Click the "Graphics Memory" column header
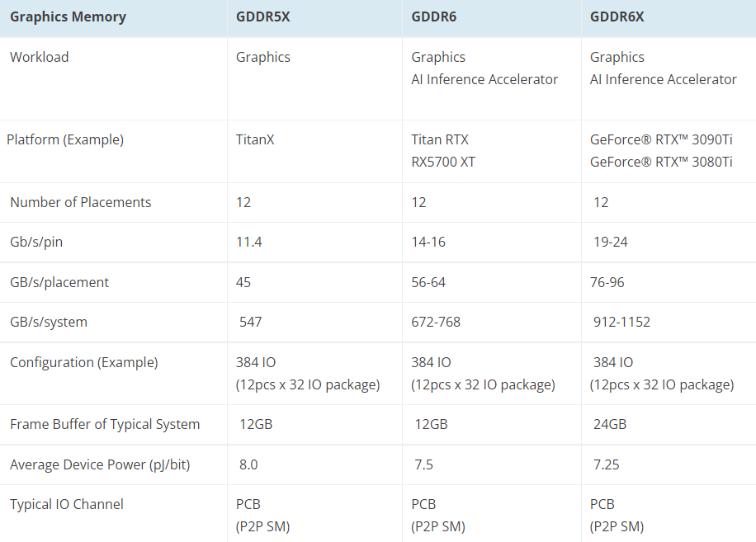Screen dimensions: 756x542 [68, 16]
